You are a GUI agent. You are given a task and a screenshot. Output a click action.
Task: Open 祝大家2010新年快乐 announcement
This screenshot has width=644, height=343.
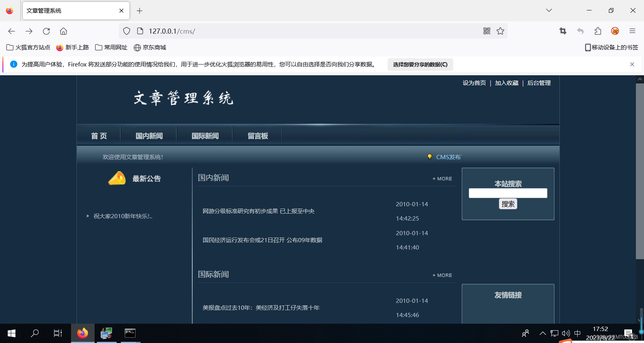coord(123,216)
